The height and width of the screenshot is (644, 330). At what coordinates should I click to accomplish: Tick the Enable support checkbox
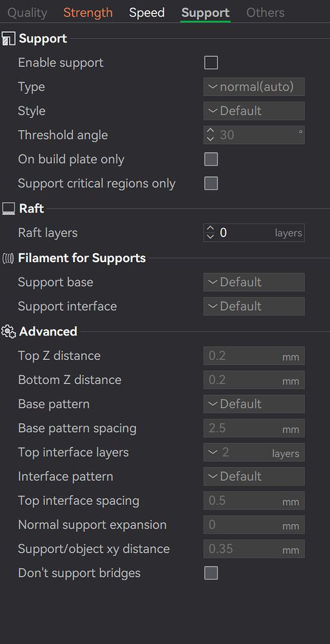click(x=211, y=63)
